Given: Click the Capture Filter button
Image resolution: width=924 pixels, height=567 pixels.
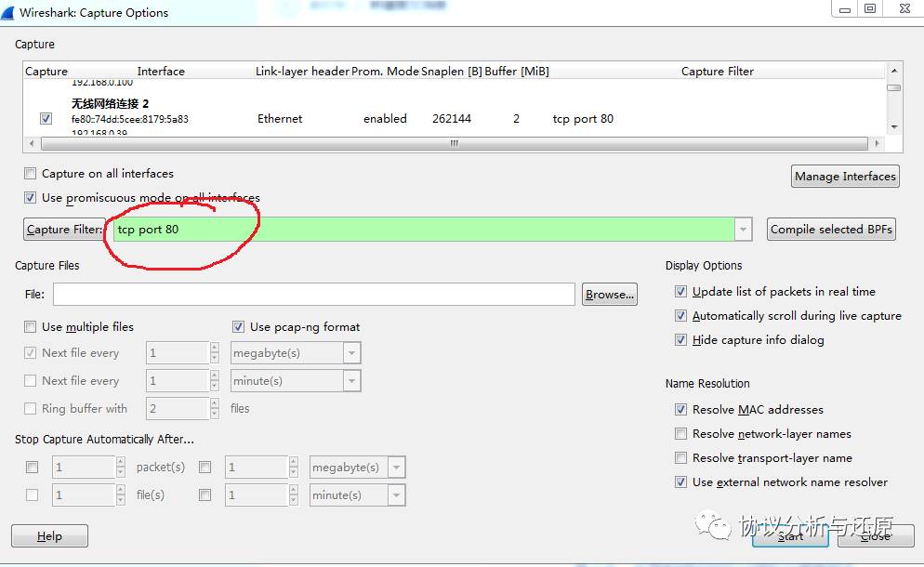Looking at the screenshot, I should (x=64, y=230).
